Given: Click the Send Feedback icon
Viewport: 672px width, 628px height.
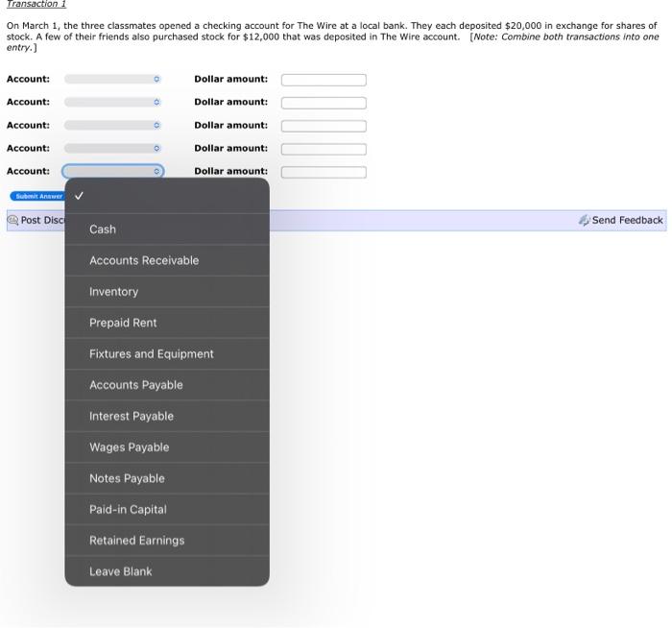Looking at the screenshot, I should (x=584, y=220).
